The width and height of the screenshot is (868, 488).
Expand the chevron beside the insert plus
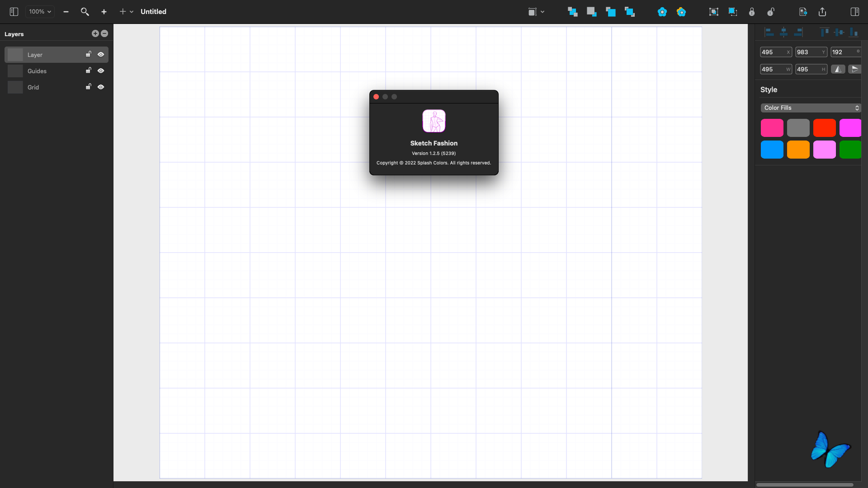tap(132, 12)
